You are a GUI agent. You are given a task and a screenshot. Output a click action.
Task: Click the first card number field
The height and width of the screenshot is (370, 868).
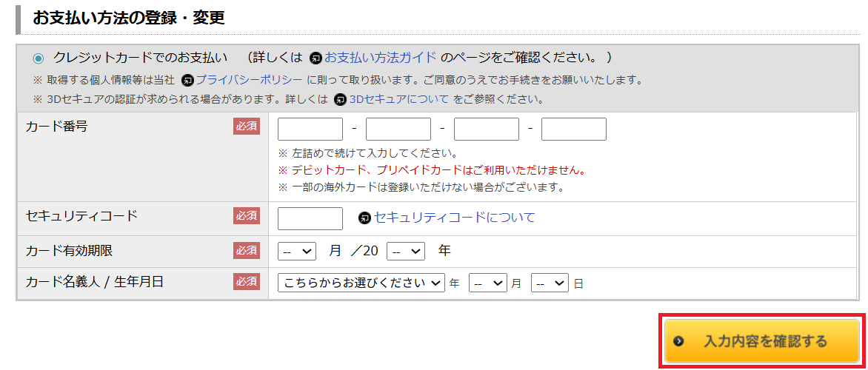tap(310, 129)
